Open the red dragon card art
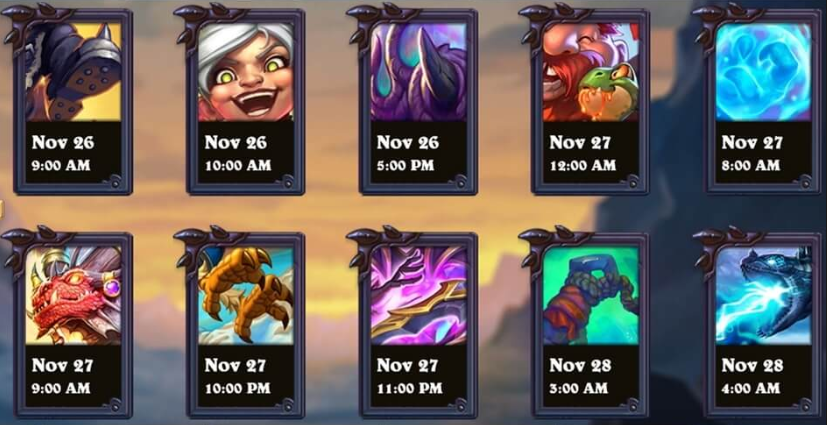Viewport: 827px width, 425px height. [73, 295]
